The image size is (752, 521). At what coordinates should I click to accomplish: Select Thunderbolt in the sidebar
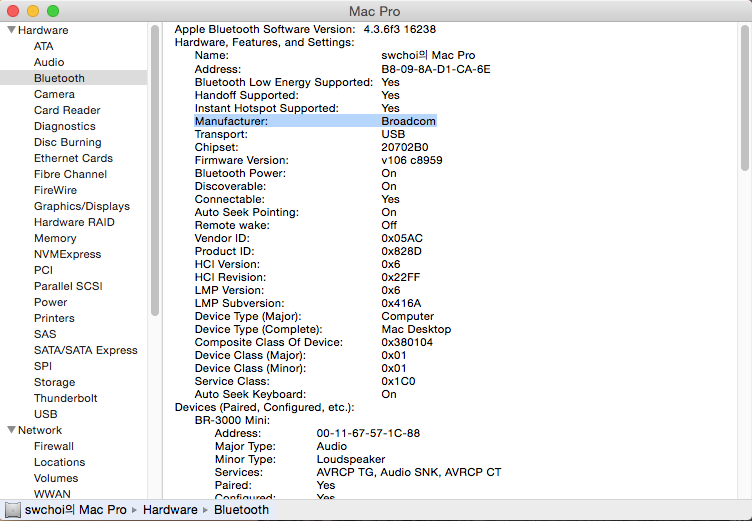66,398
